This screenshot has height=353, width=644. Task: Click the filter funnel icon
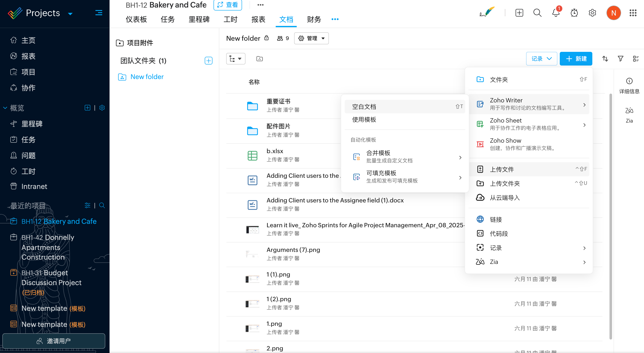click(x=620, y=59)
